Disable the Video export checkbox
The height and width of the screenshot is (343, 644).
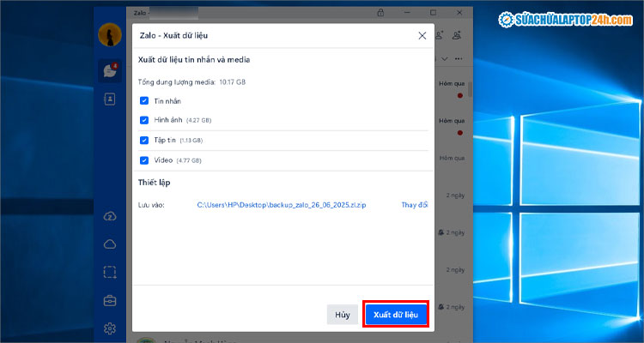click(144, 159)
